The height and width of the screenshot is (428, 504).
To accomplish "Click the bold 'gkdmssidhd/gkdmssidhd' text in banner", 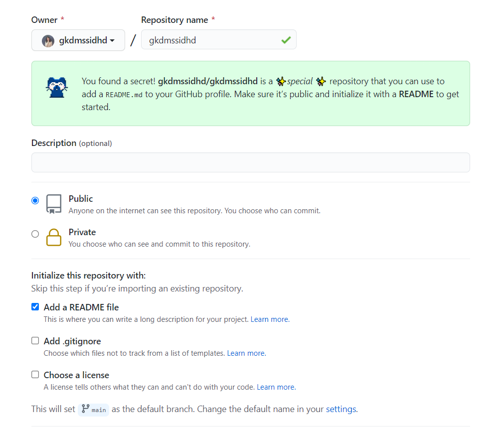I will tap(208, 81).
